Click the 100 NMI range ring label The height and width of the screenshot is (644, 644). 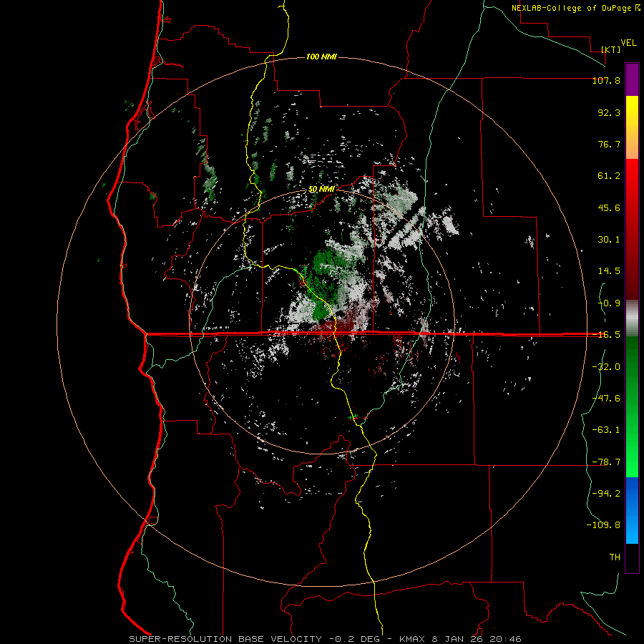click(x=321, y=57)
